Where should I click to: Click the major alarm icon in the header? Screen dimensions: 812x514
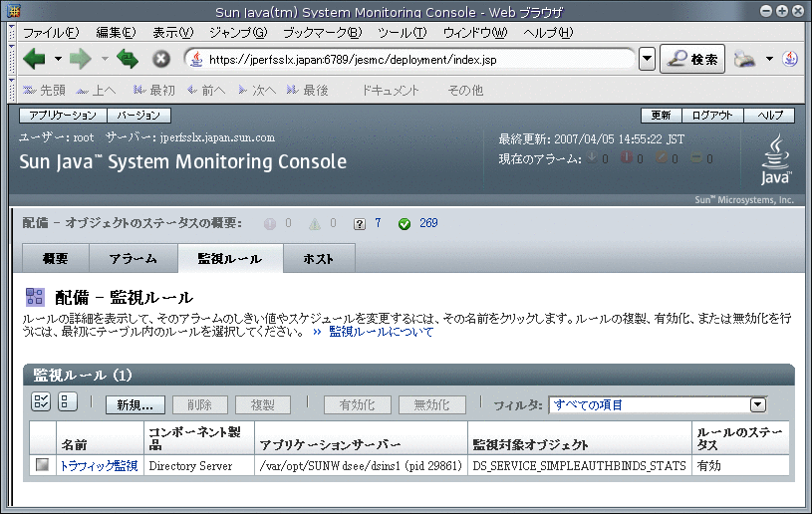(x=662, y=157)
